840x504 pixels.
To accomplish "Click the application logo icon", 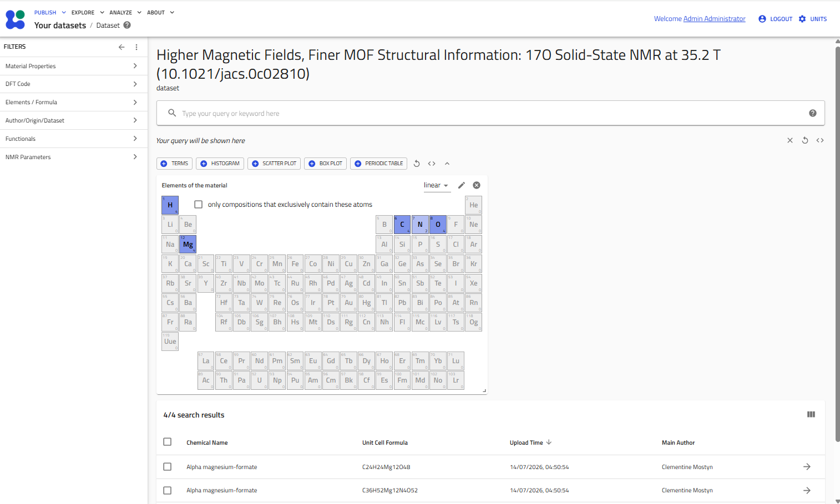I will (15, 19).
